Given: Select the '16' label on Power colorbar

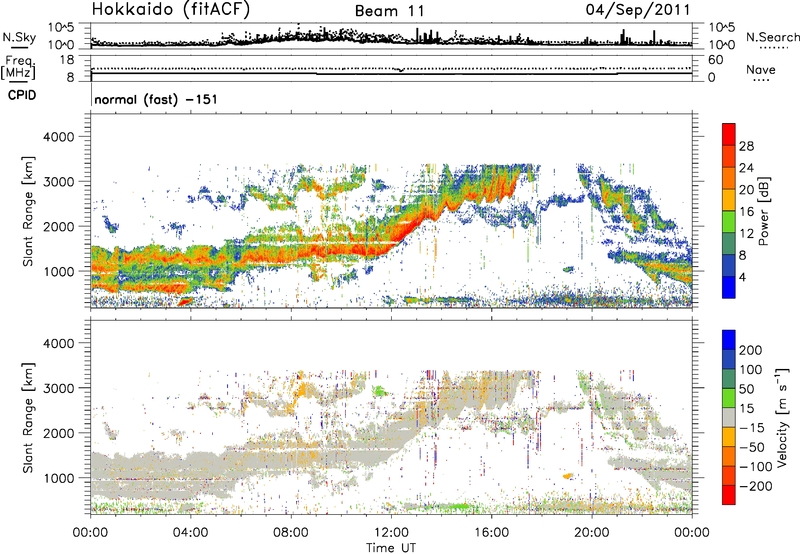Looking at the screenshot, I should click(746, 212).
